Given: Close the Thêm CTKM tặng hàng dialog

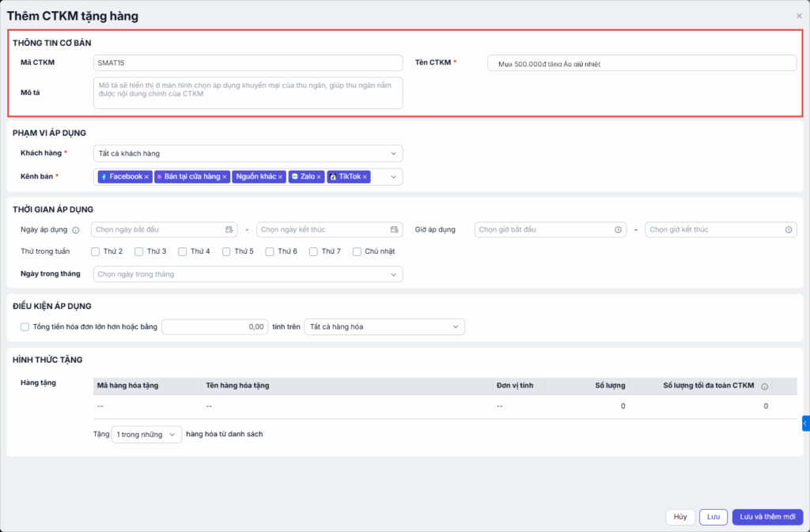Looking at the screenshot, I should 799,16.
